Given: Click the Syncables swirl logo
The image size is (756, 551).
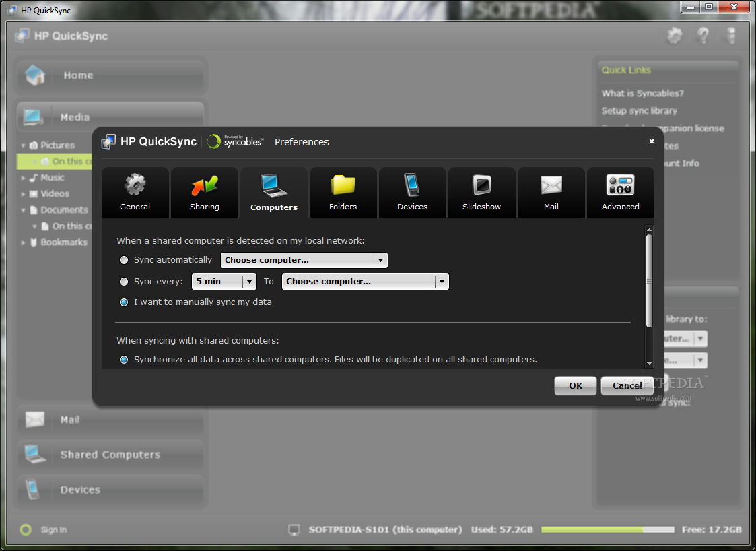Looking at the screenshot, I should tap(213, 141).
